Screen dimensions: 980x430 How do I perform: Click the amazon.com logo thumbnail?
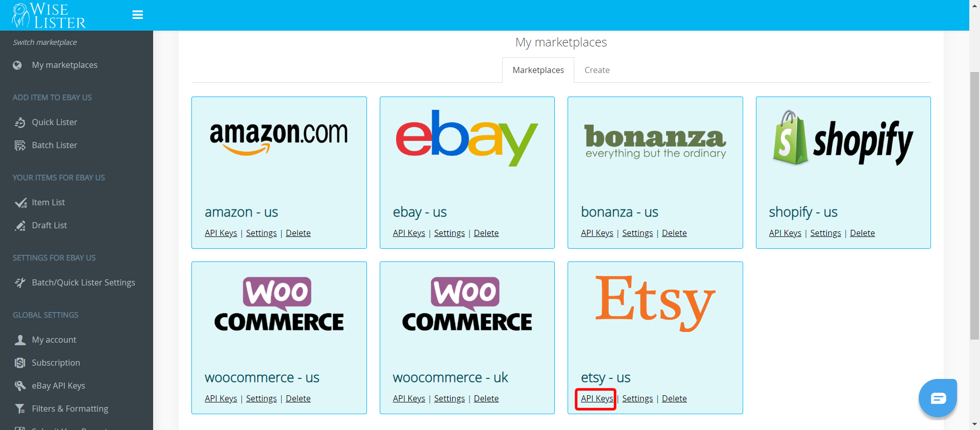279,138
